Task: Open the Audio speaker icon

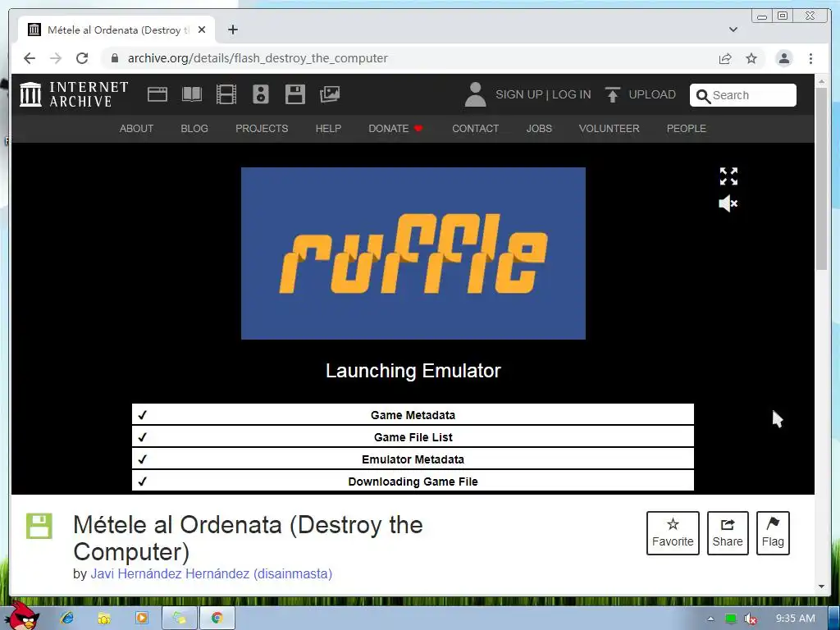Action: click(x=260, y=94)
